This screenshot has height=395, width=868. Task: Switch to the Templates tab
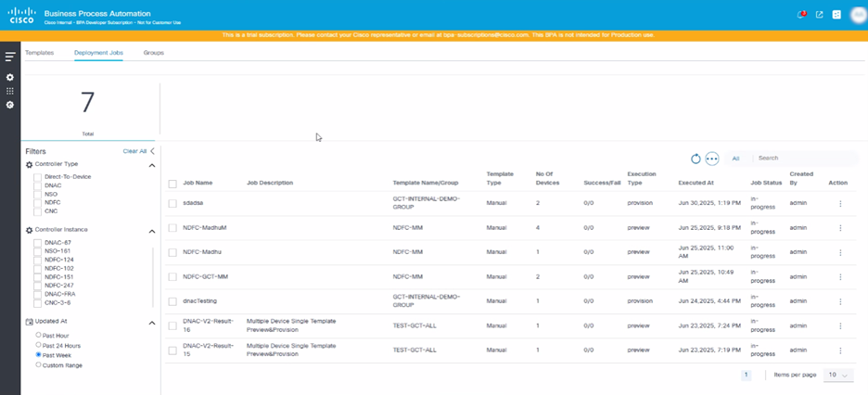[39, 53]
